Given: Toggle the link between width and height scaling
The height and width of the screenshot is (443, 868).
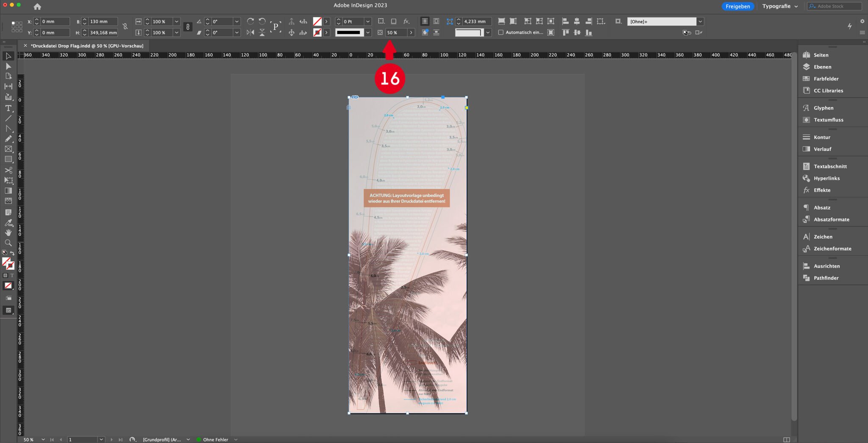Looking at the screenshot, I should point(188,27).
